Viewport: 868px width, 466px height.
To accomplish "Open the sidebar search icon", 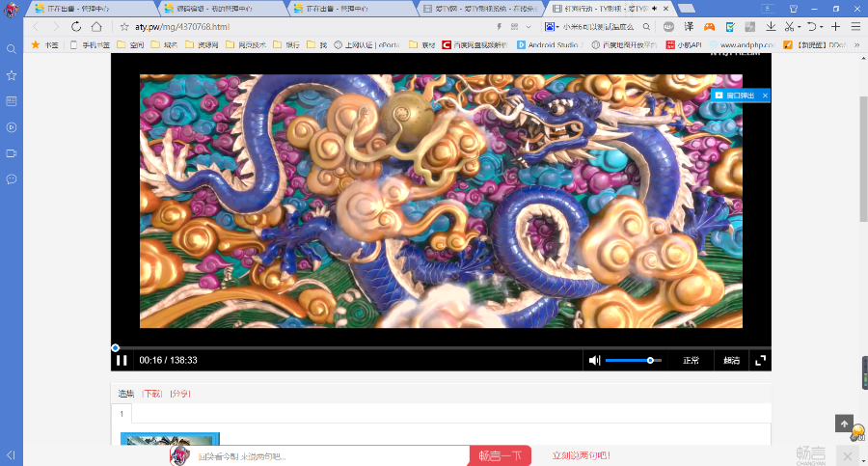I will point(11,49).
